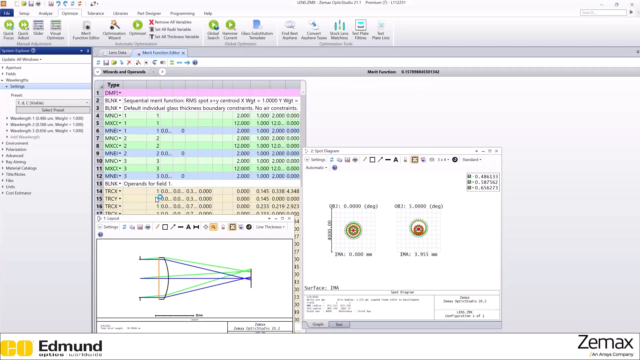Open Settings in Spot Diagram window
Screen dimensions: 640x360
(x=316, y=160)
